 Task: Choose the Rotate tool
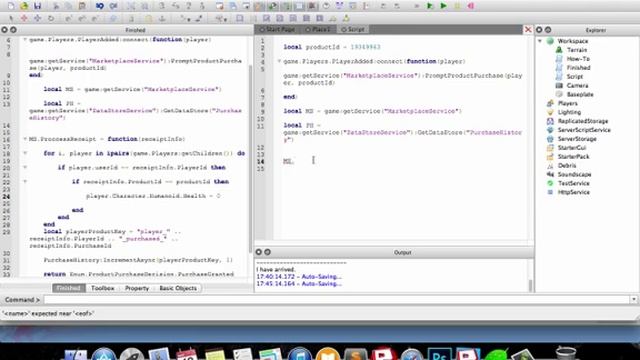(51, 18)
